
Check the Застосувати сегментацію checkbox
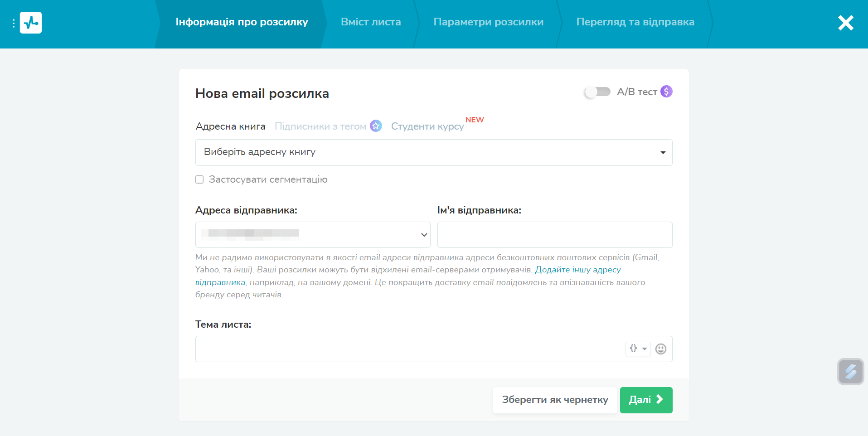pyautogui.click(x=199, y=179)
